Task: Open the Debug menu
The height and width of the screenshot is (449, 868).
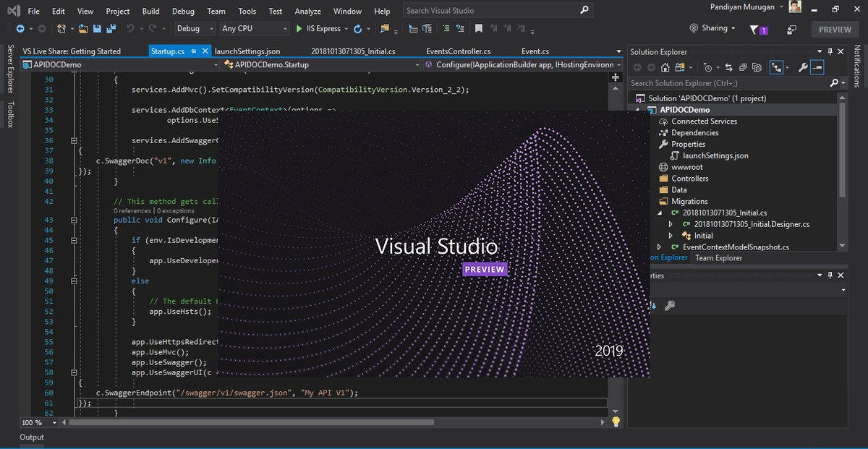Action: point(183,11)
